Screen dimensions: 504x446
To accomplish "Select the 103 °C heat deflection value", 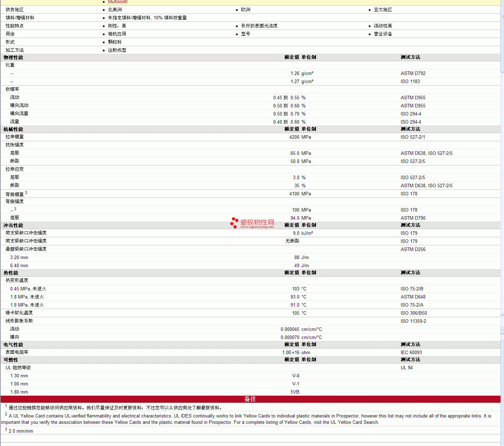I will point(299,289).
